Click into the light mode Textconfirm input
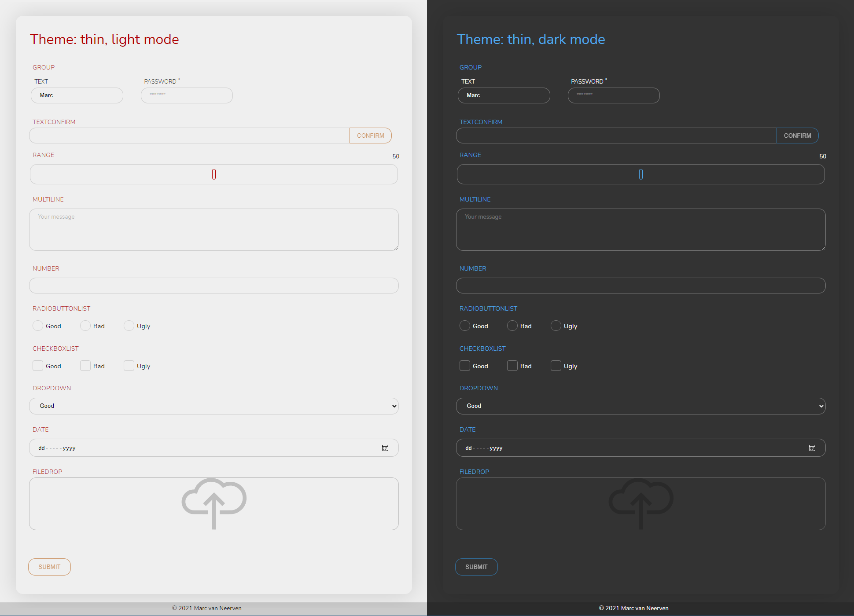The image size is (854, 616). [189, 136]
